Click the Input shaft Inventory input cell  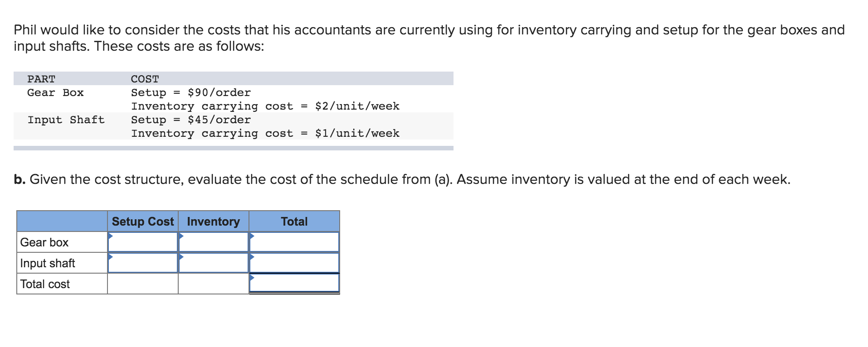[x=214, y=263]
